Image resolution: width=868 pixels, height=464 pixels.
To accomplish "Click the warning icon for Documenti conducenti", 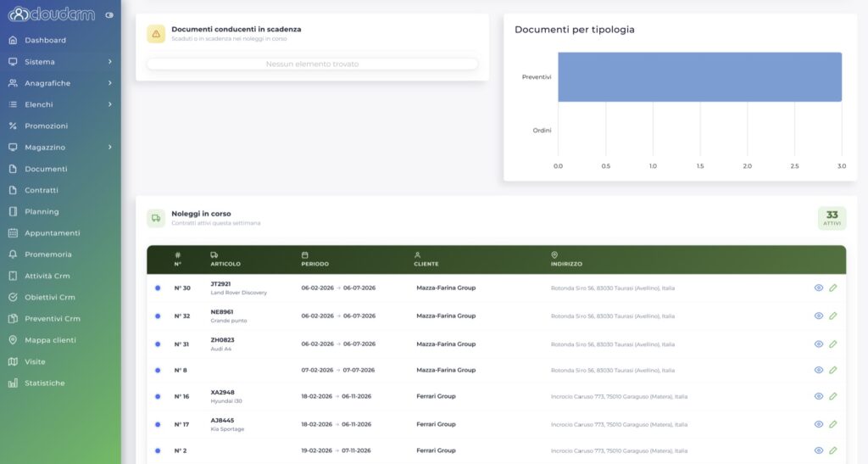I will click(x=156, y=34).
